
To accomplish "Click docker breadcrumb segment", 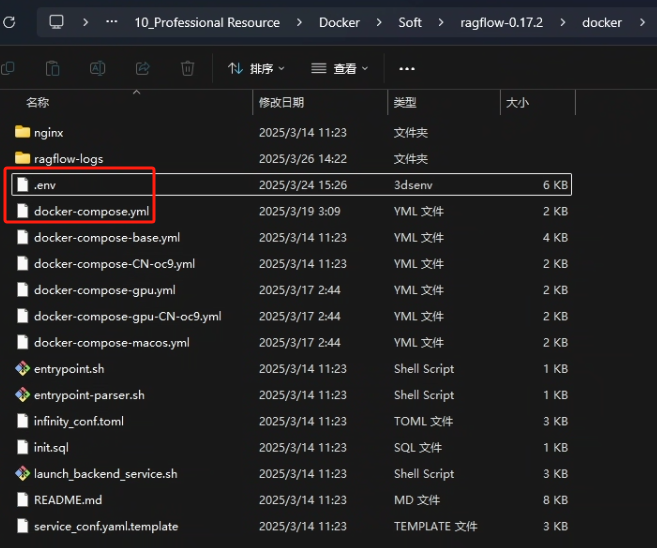I will [x=602, y=23].
